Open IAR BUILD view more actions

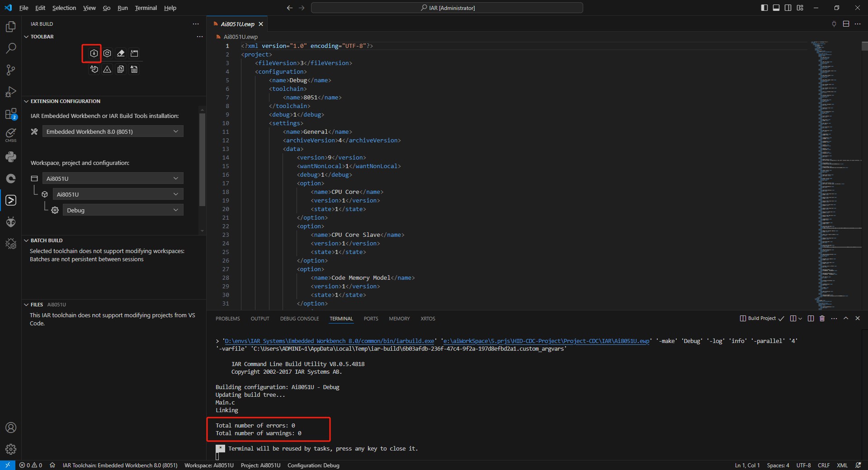pos(196,24)
